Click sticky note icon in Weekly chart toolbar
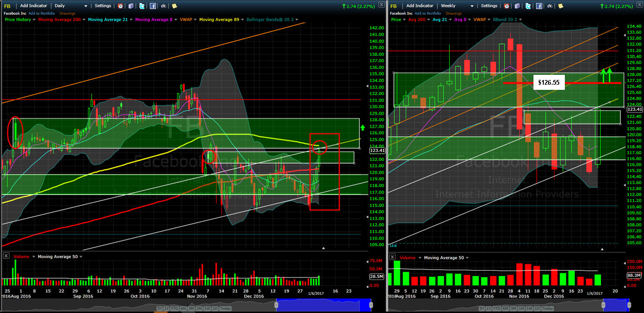 point(561,6)
